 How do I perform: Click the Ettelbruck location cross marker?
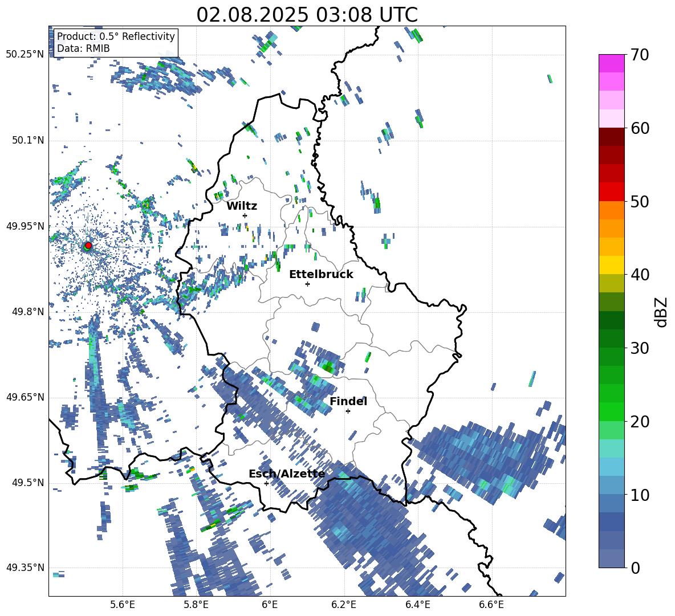[307, 284]
